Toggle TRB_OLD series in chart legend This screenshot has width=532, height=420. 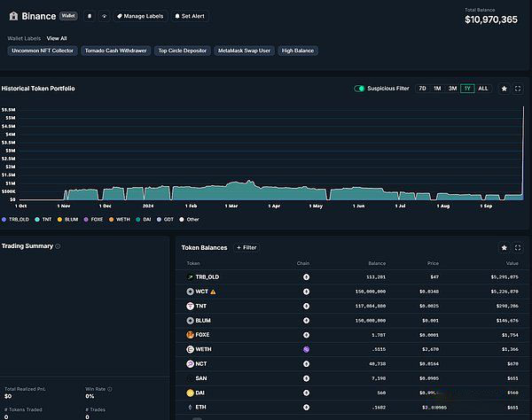click(x=18, y=219)
